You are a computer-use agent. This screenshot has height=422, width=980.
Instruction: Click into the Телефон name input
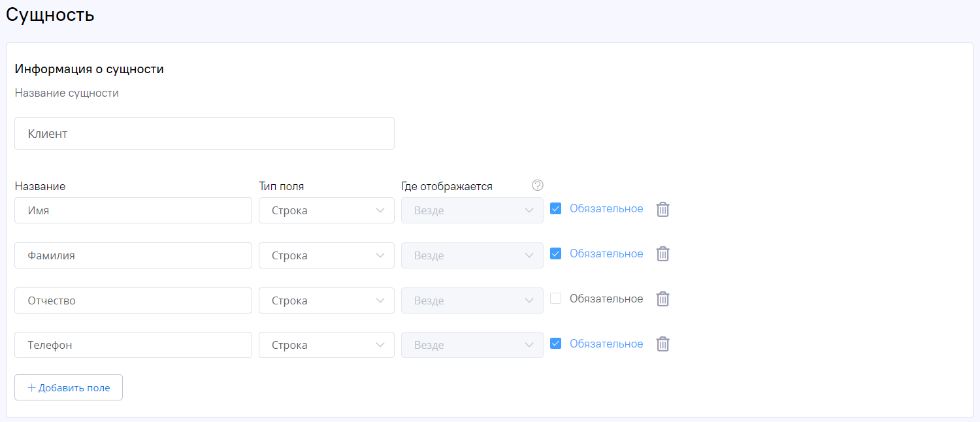coord(133,345)
